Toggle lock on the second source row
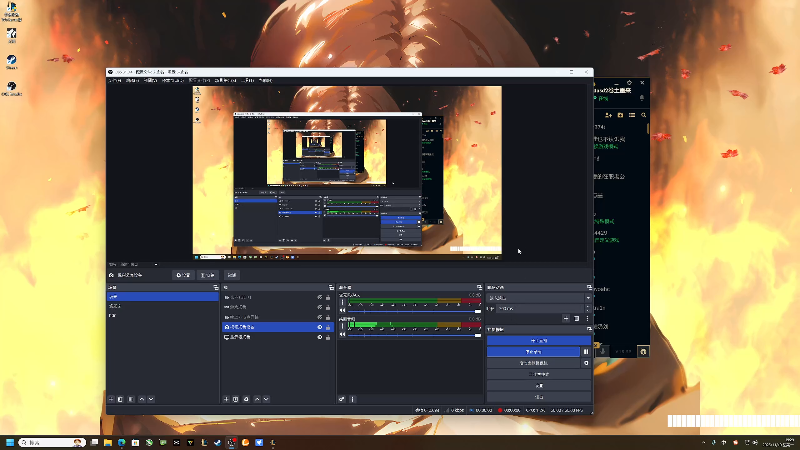 [328, 307]
